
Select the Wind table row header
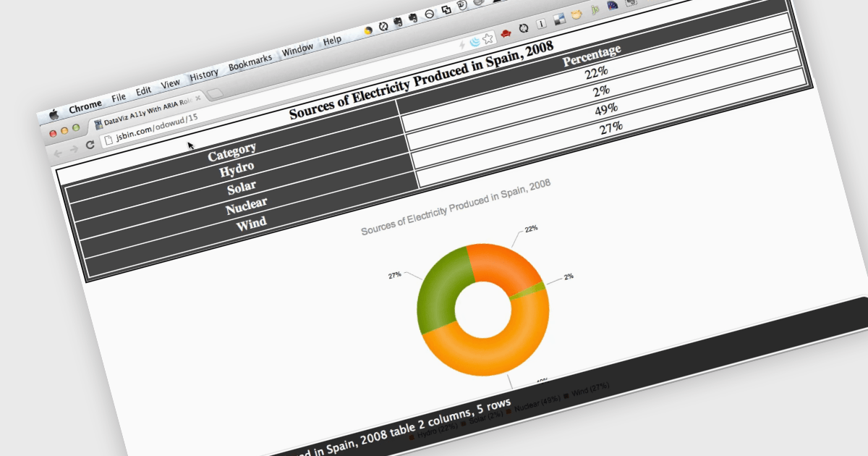tap(251, 224)
